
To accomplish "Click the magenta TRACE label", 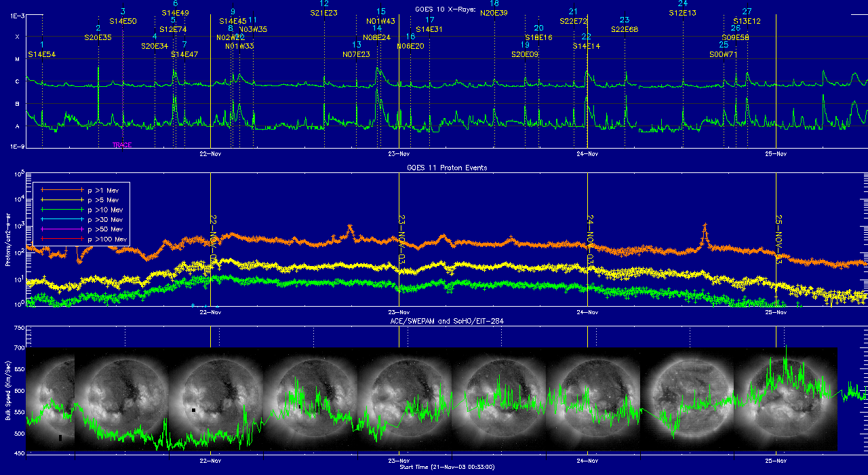I will [122, 145].
